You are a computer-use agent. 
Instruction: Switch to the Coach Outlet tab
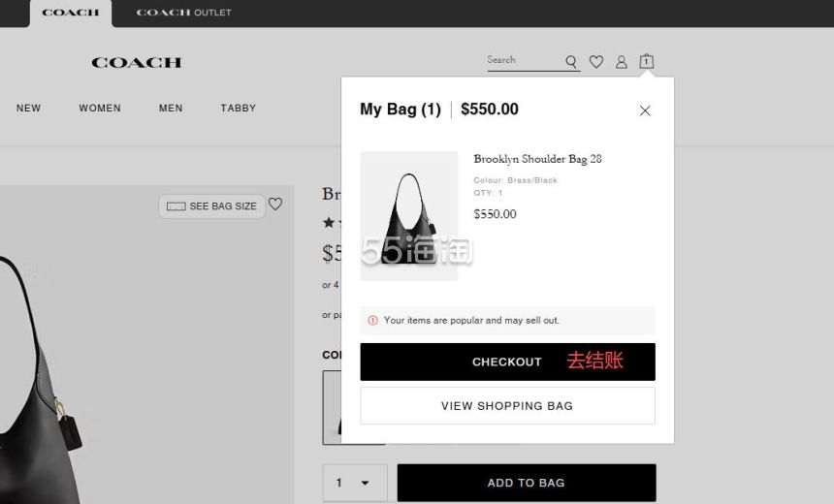pos(183,14)
